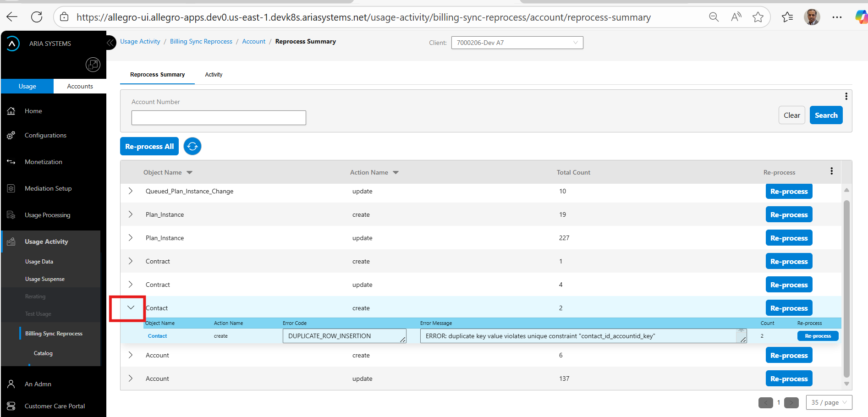Collapse the sidebar using the double-chevron icon
Viewport: 868px width, 417px height.
(110, 43)
